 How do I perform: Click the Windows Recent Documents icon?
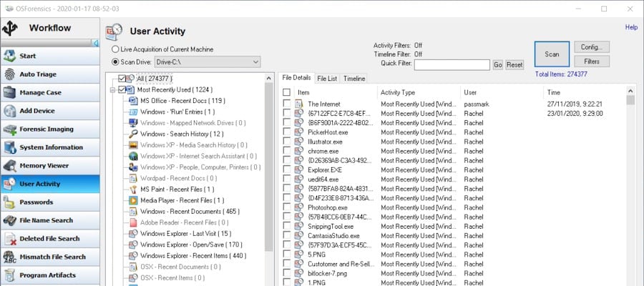[133, 212]
